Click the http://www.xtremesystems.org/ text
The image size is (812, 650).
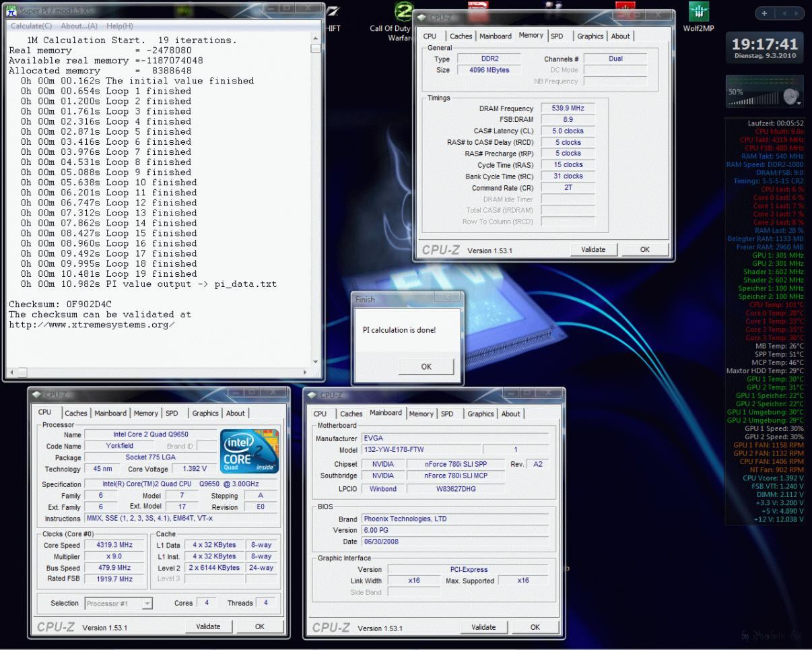tap(92, 325)
